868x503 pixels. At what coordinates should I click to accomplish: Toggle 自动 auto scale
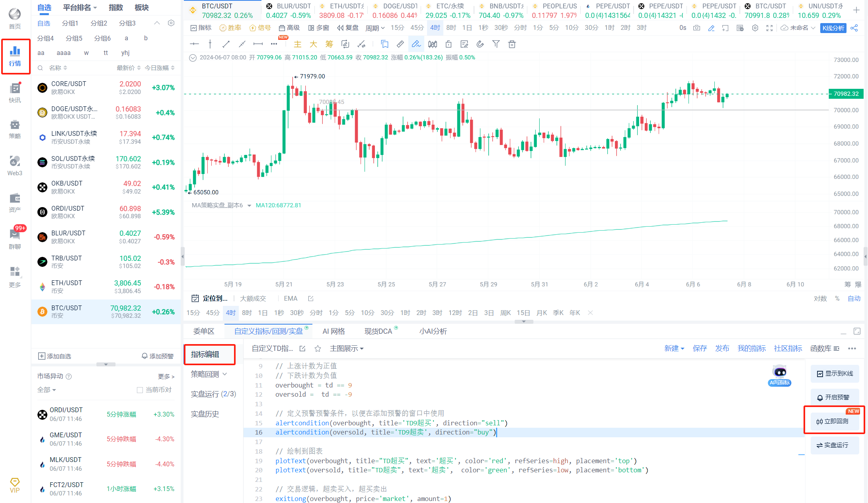coord(854,298)
